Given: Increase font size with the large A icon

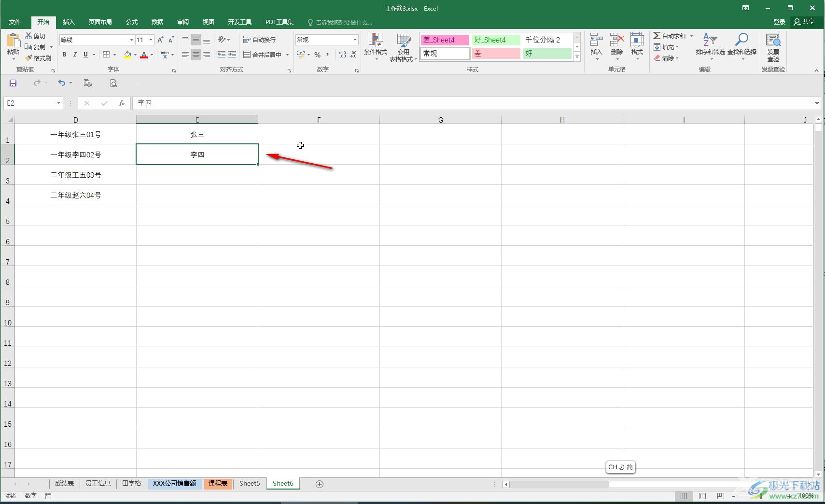Looking at the screenshot, I should pos(160,40).
